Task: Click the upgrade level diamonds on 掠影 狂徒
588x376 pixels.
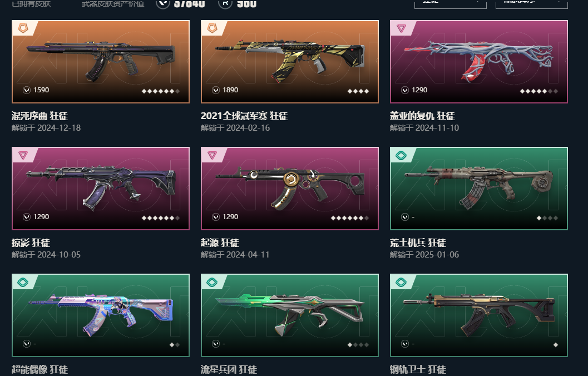Action: (x=161, y=218)
